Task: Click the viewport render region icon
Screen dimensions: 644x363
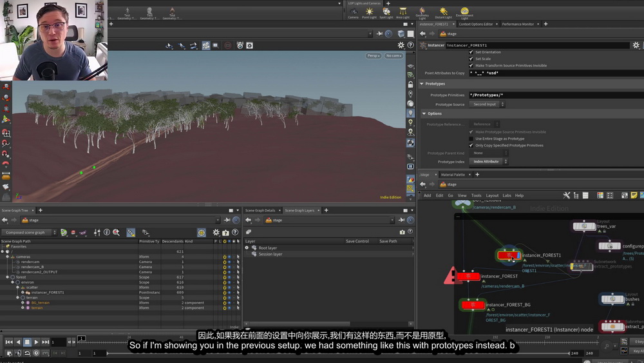Action: [x=215, y=45]
